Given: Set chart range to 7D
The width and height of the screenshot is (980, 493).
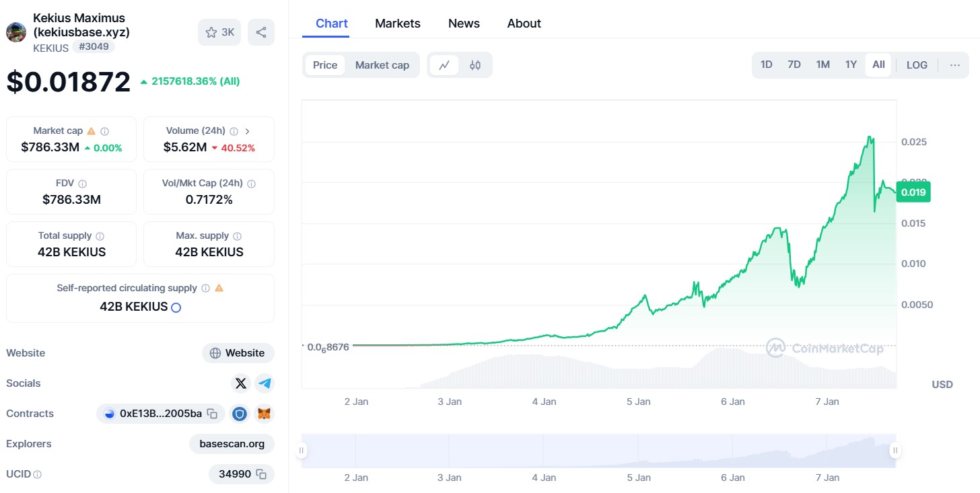Looking at the screenshot, I should pos(794,65).
